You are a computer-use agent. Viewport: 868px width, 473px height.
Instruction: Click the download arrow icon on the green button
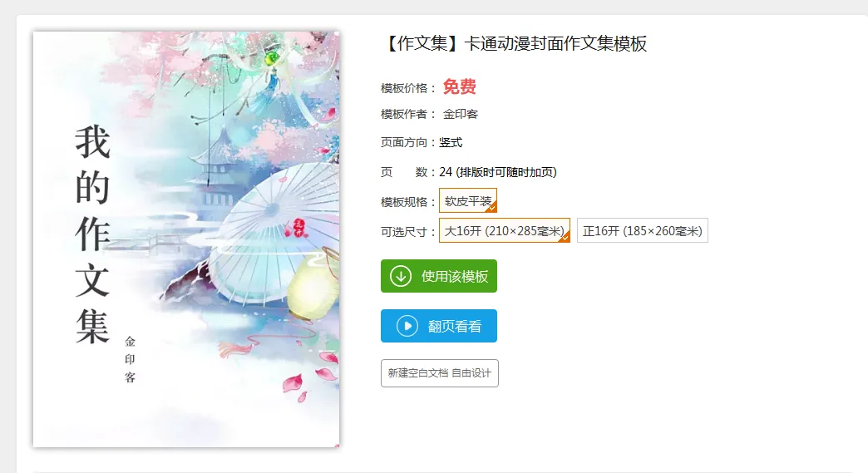tap(400, 276)
